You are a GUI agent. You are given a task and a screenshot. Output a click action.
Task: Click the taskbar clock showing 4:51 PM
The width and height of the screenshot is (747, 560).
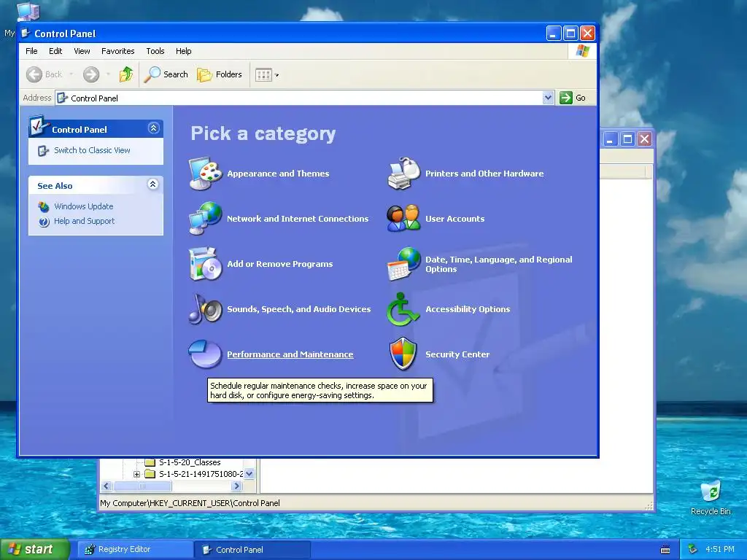coord(720,549)
